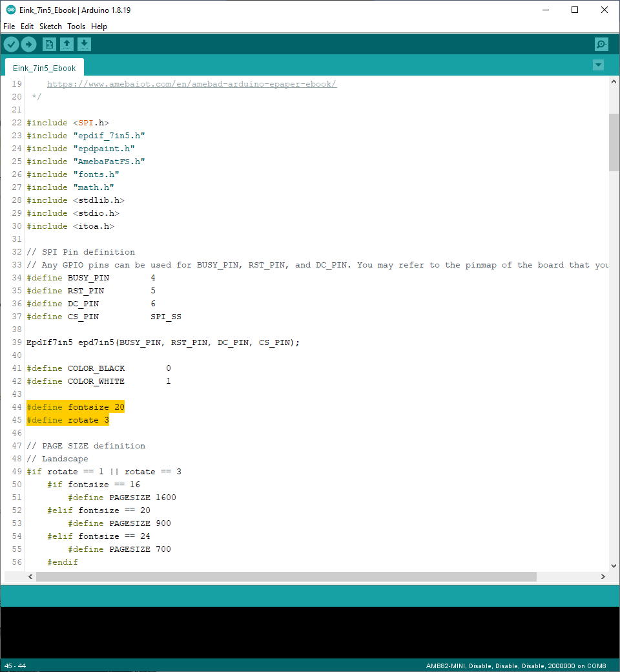Click the amebaiot.com ebook URL link
620x672 pixels.
191,84
